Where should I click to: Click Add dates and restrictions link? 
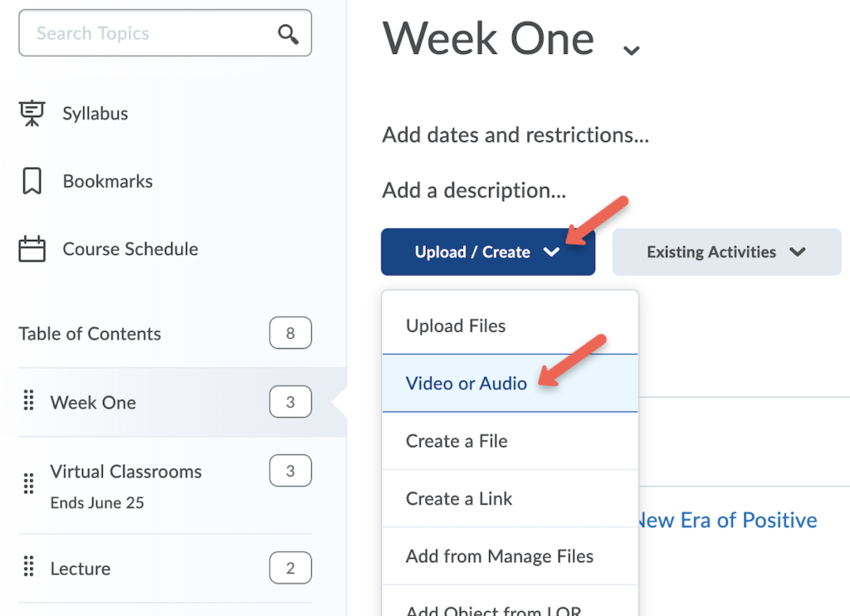point(515,134)
